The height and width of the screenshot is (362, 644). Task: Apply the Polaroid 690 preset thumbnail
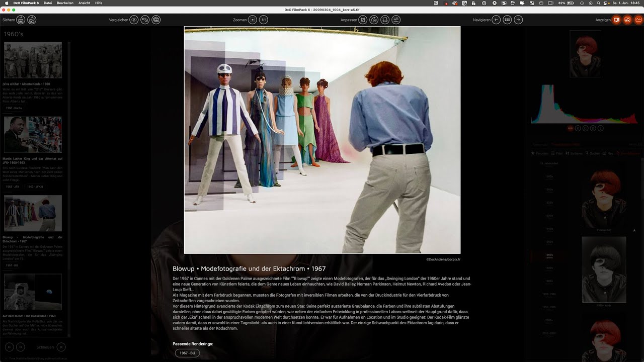(604, 197)
